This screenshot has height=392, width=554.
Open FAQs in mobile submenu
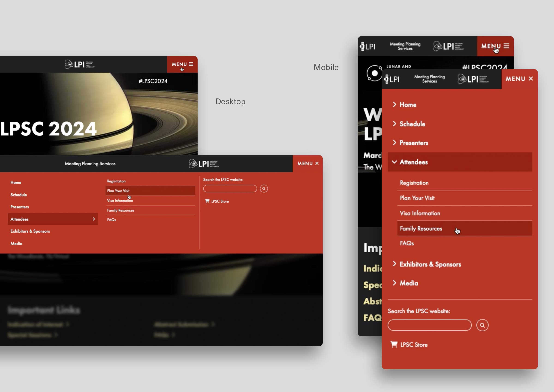pos(407,243)
